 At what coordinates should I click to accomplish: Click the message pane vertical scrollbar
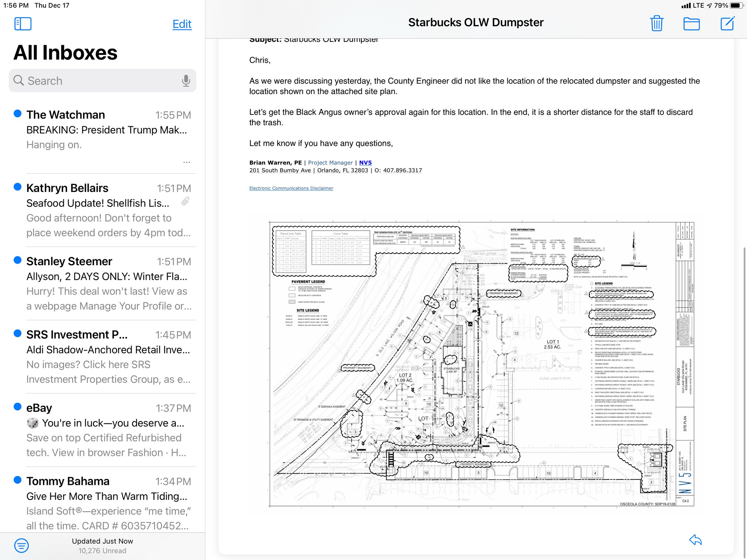[744, 401]
